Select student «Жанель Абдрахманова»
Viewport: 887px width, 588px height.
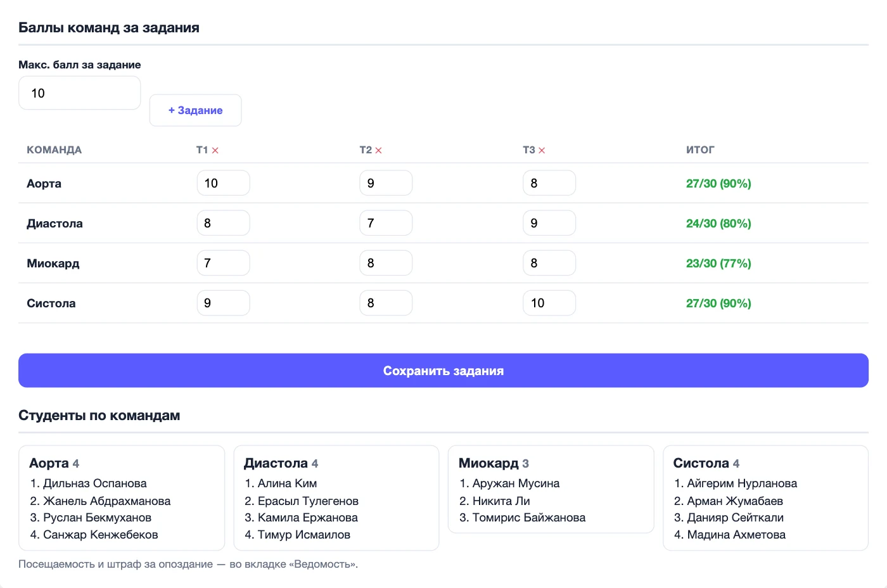pos(107,501)
